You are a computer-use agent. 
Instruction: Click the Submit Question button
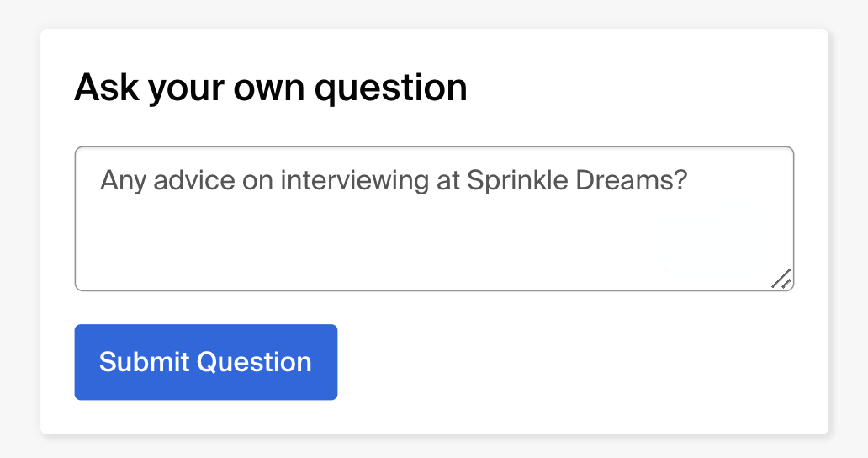pos(206,362)
